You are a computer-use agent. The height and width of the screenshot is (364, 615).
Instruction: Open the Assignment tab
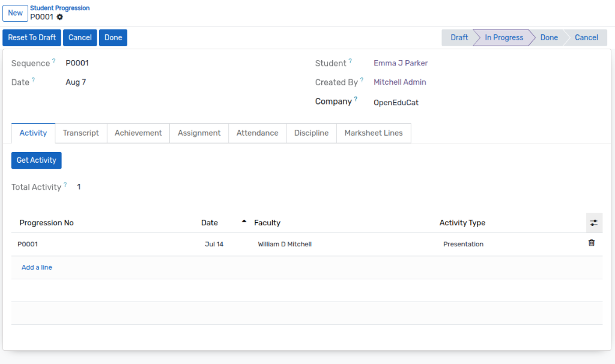click(x=199, y=133)
